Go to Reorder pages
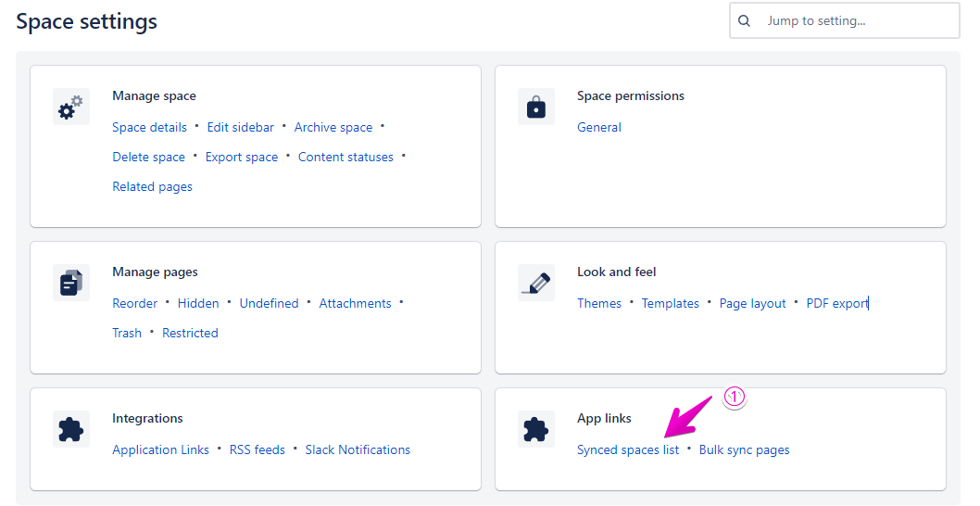980x506 pixels. (134, 304)
